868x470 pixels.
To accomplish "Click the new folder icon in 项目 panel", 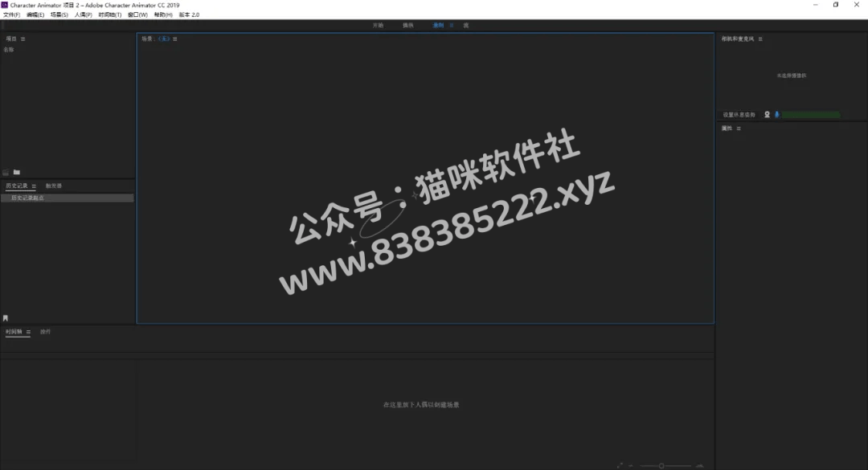I will pos(17,172).
